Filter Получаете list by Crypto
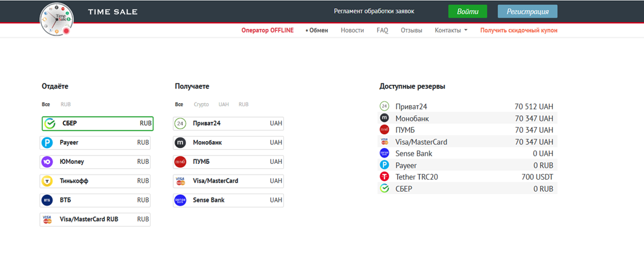644x267 pixels. click(x=201, y=104)
